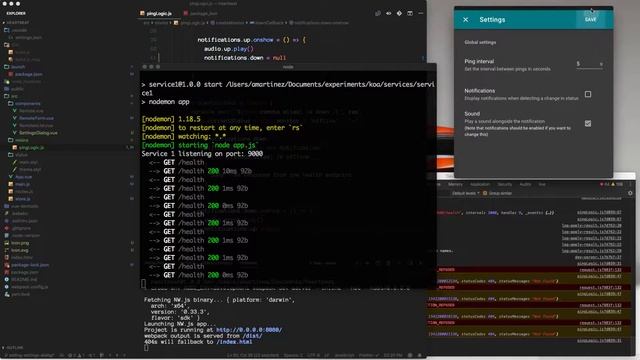Open Default levels dropdown in DevTools
This screenshot has height=360, width=640.
465,193
